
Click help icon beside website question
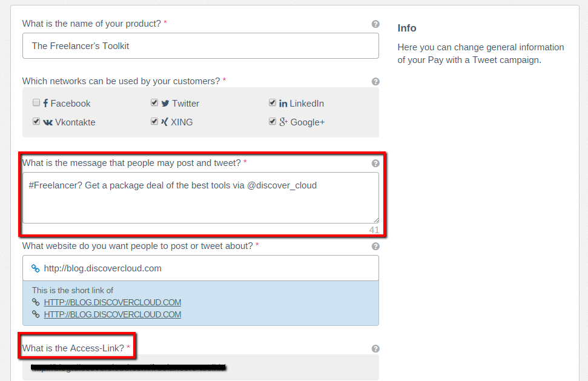(375, 247)
